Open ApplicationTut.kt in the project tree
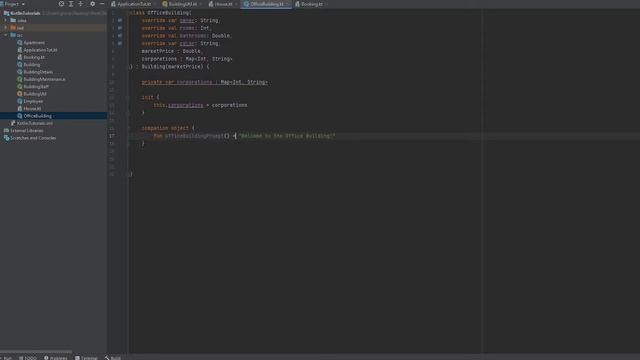 tap(40, 50)
